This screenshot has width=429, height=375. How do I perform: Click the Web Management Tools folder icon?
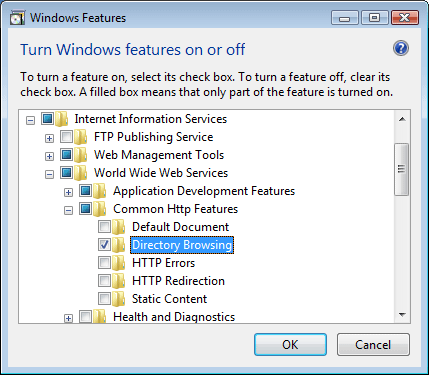(81, 155)
